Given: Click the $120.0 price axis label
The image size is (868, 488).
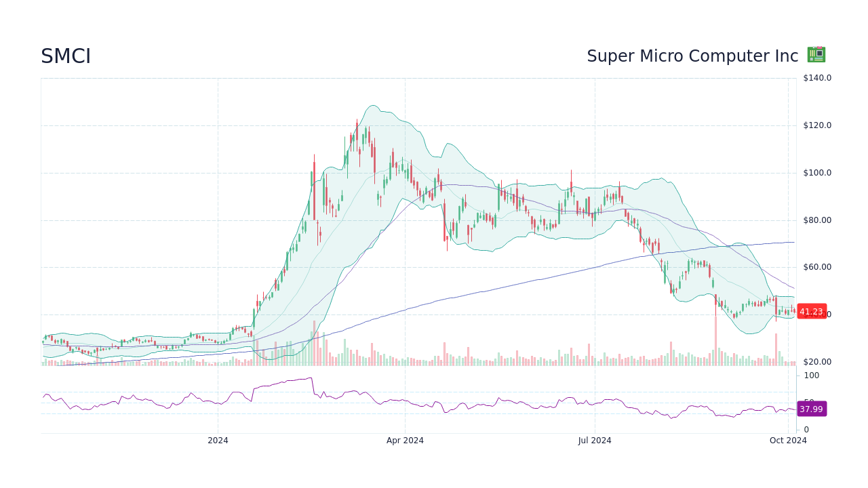Looking at the screenshot, I should (817, 125).
